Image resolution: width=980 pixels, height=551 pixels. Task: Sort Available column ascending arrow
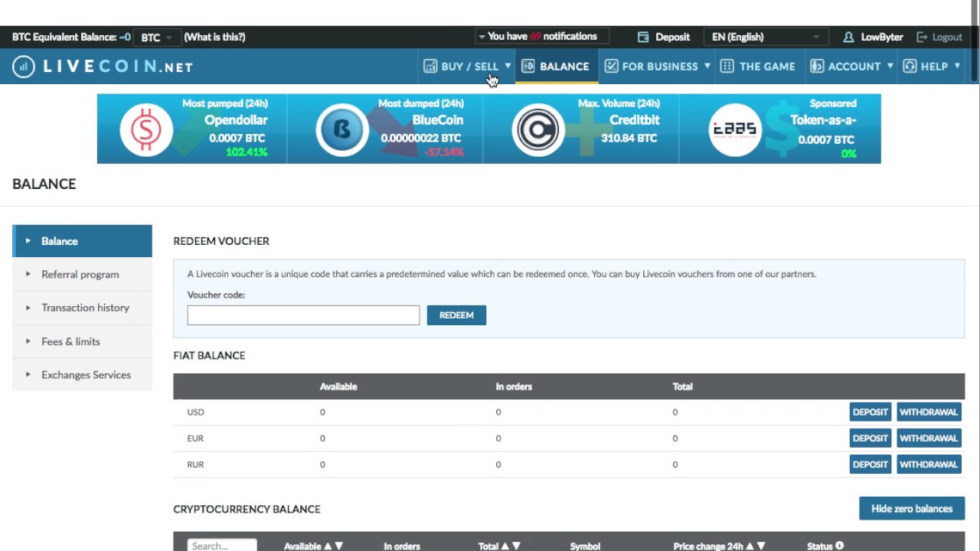point(328,546)
